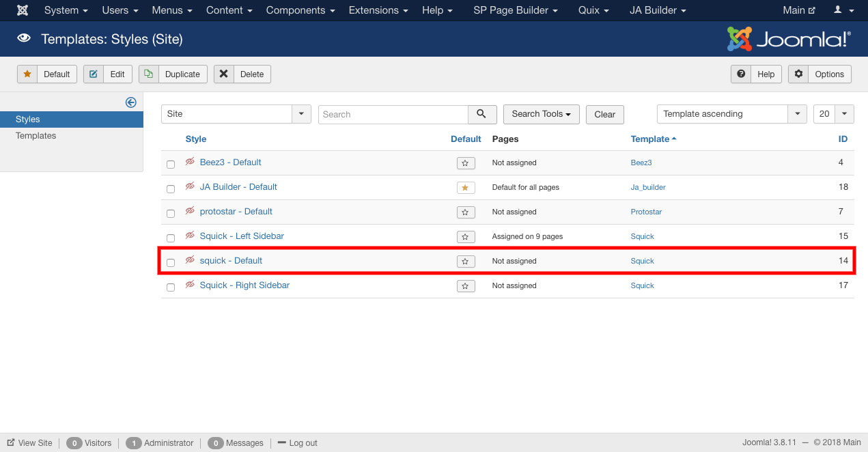The image size is (868, 452).
Task: Check the squick - Default row checkbox
Action: (171, 263)
